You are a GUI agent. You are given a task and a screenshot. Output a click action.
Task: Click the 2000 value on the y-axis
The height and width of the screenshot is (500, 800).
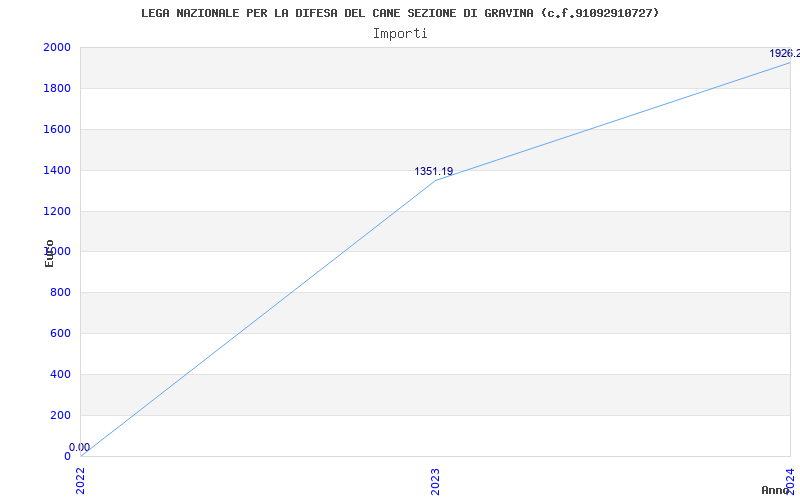pos(57,47)
